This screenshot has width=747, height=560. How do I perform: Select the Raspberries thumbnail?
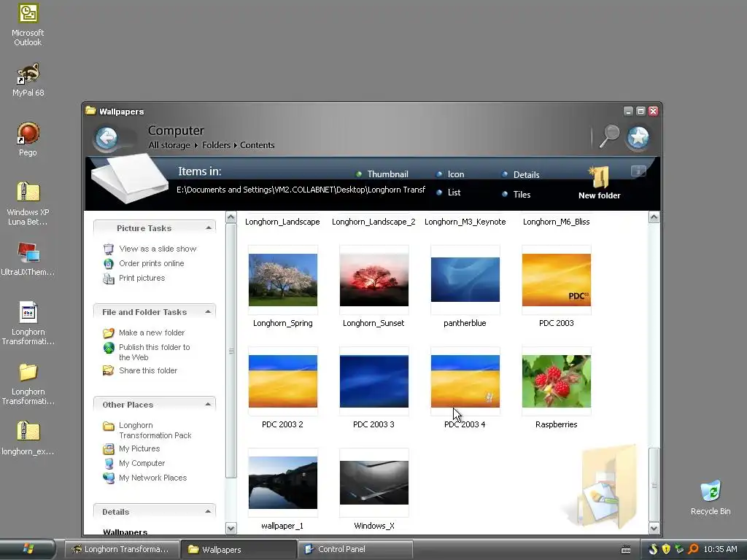(x=557, y=381)
